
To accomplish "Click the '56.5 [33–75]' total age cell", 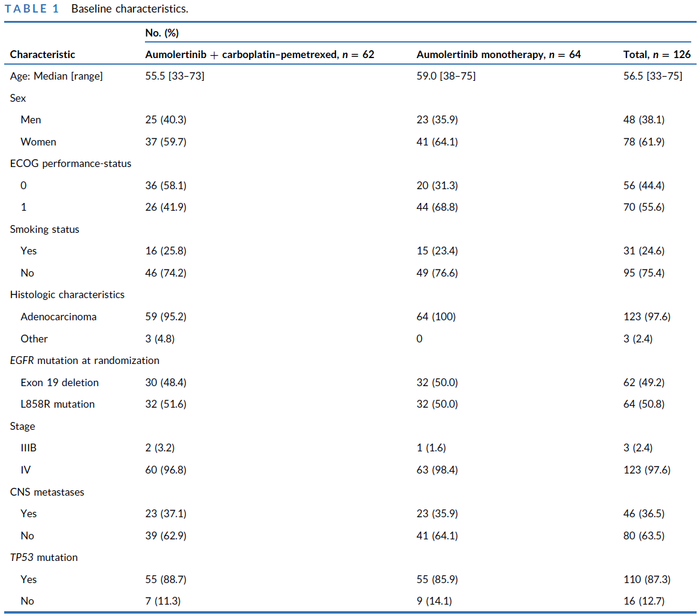I will (652, 76).
